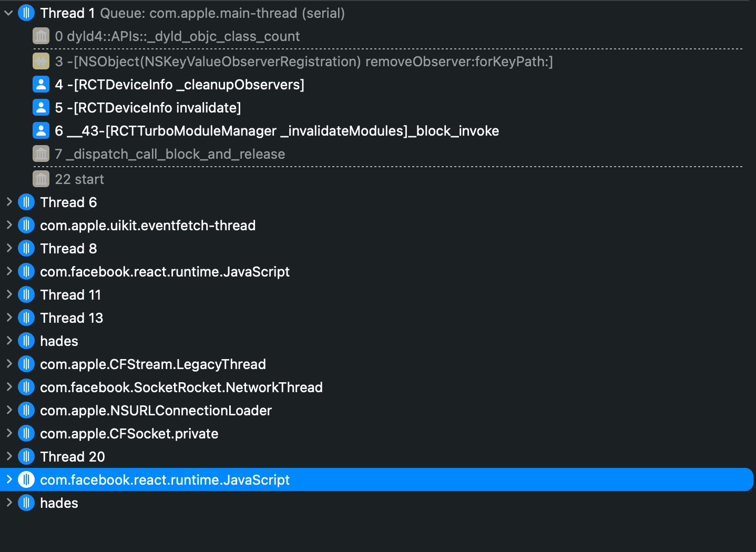Collapse the Thread 1 disclosure arrow
The width and height of the screenshot is (756, 552).
pos(8,13)
